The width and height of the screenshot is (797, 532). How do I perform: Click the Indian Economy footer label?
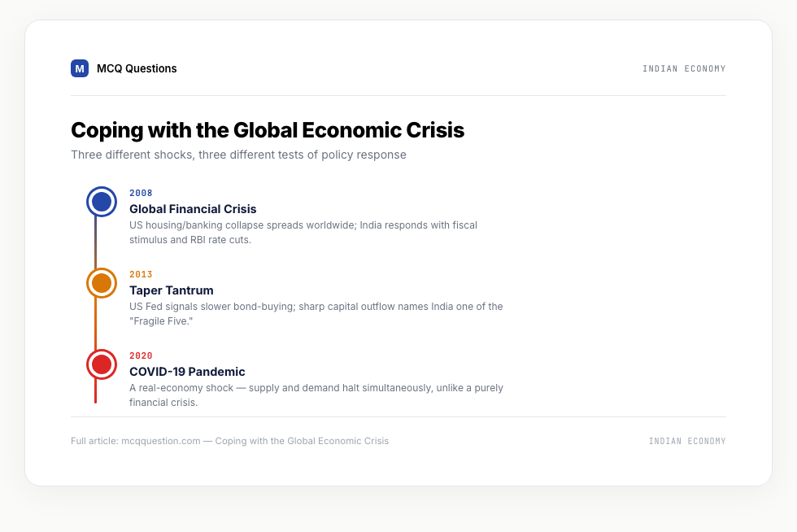pyautogui.click(x=687, y=441)
